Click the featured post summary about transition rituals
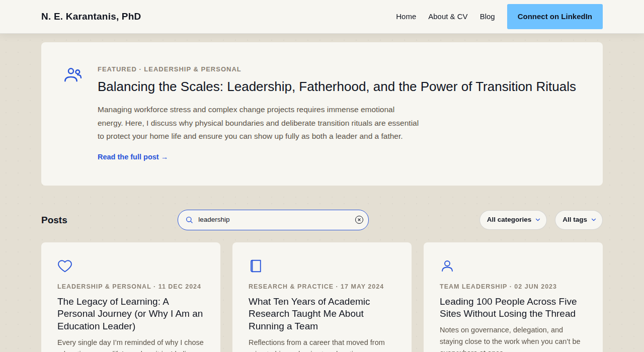Image resolution: width=644 pixels, height=352 pixels. coord(258,123)
